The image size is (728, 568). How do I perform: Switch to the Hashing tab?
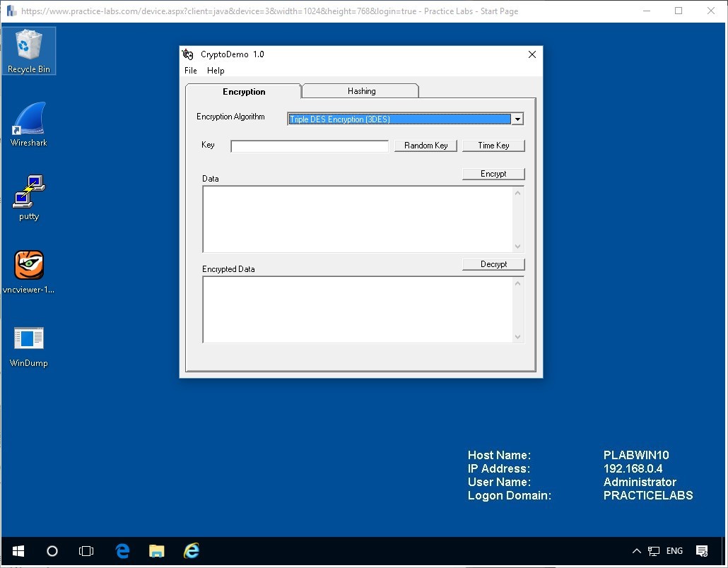point(360,90)
